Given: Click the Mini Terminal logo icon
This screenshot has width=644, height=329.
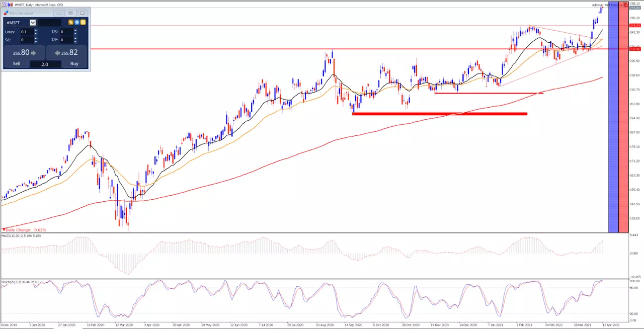Looking at the screenshot, I should (6, 13).
